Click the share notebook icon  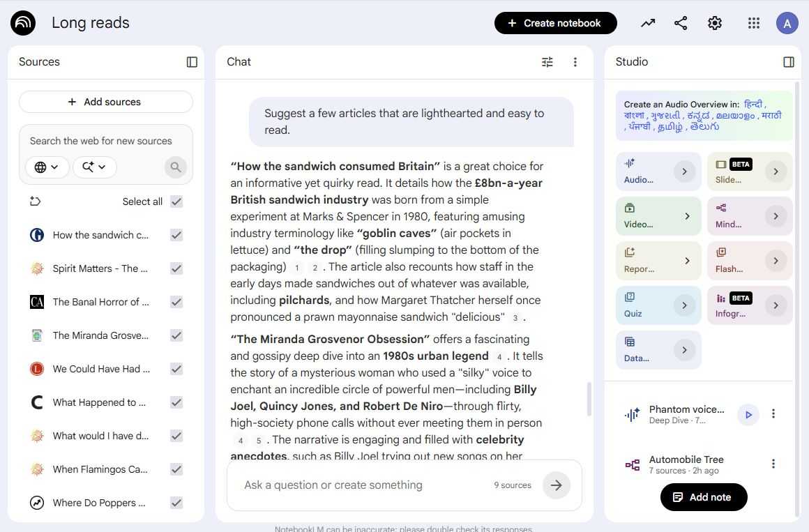[x=681, y=23]
